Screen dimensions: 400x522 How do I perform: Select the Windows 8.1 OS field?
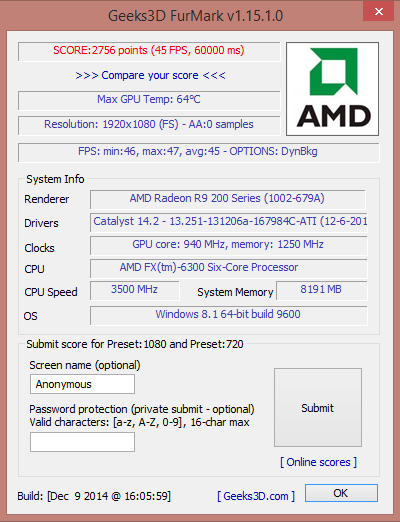[x=229, y=315]
